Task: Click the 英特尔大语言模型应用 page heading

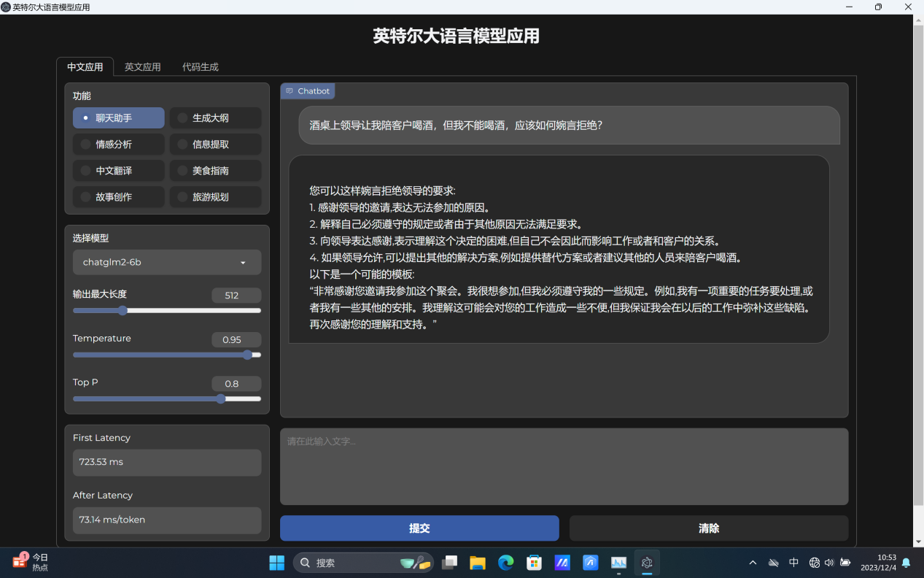Action: [x=457, y=36]
